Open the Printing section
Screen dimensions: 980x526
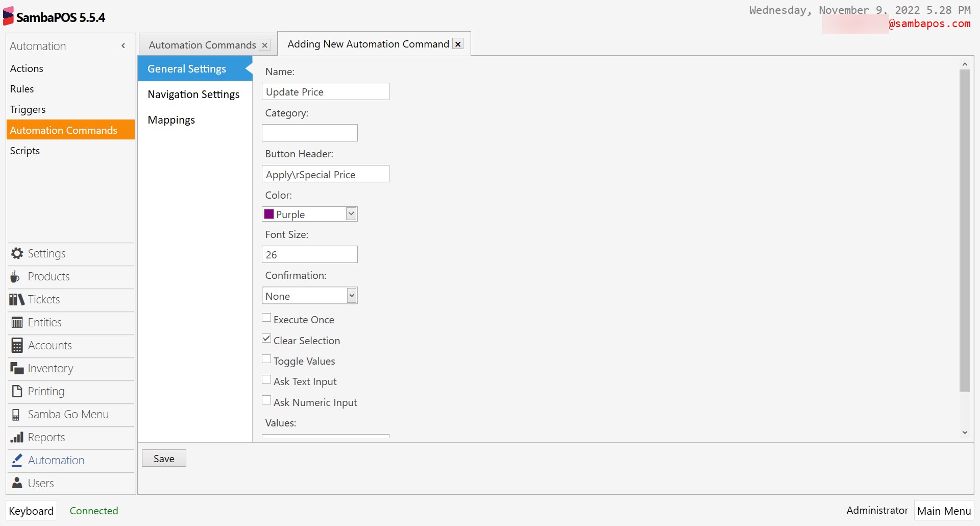point(46,391)
